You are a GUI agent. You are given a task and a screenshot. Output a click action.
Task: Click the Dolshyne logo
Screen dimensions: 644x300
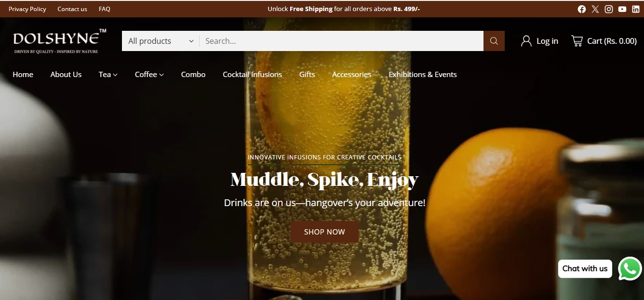coord(60,41)
